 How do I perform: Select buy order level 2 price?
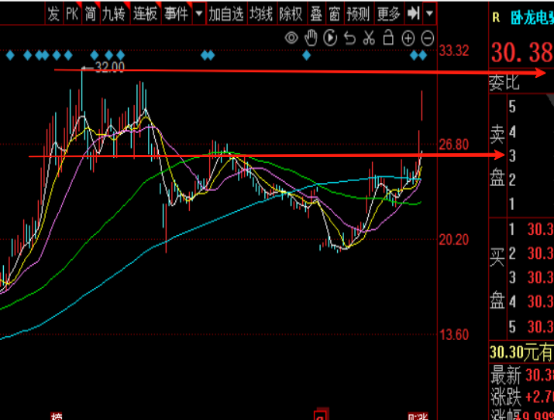point(541,254)
